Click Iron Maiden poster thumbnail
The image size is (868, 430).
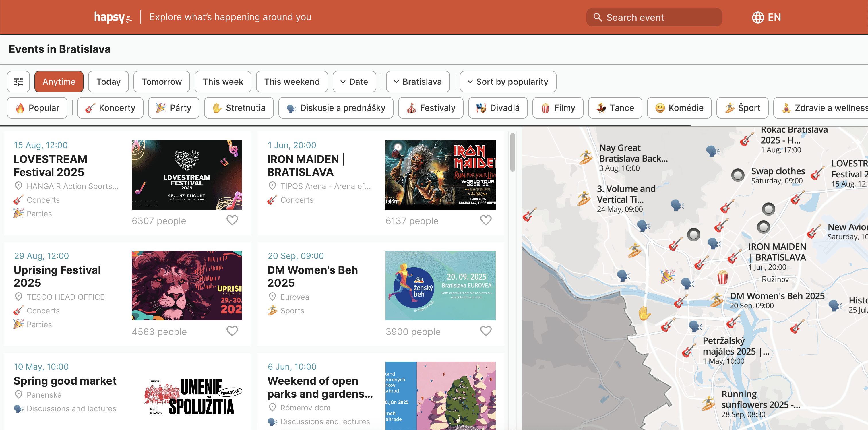(x=440, y=175)
